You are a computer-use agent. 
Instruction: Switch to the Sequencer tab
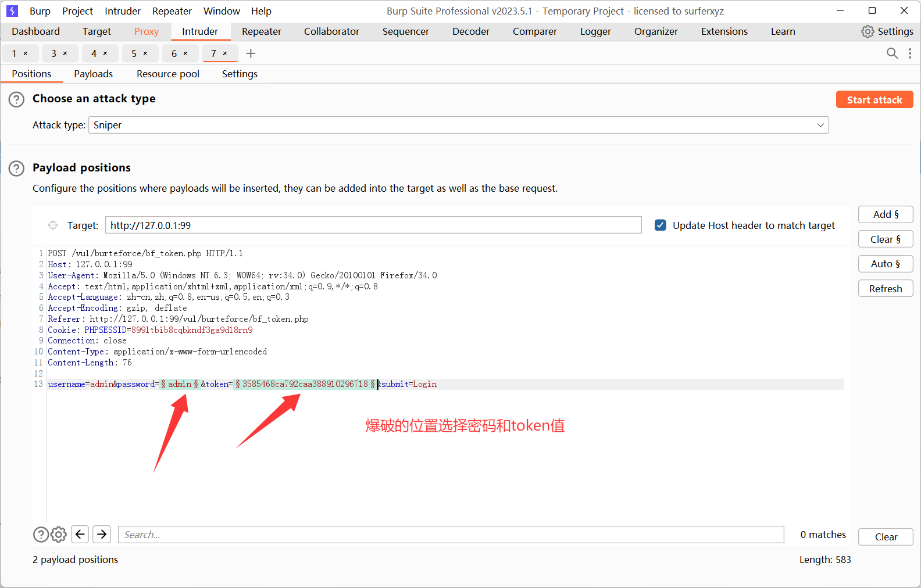tap(406, 31)
